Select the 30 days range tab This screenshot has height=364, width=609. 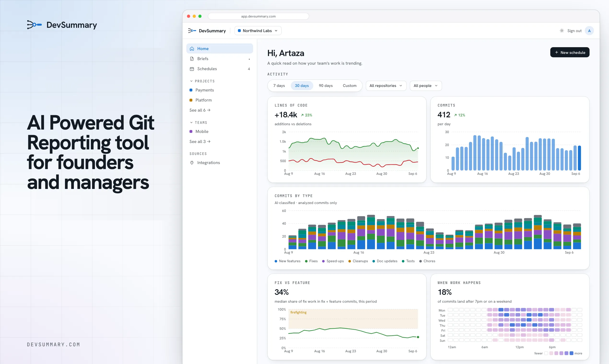pyautogui.click(x=302, y=85)
